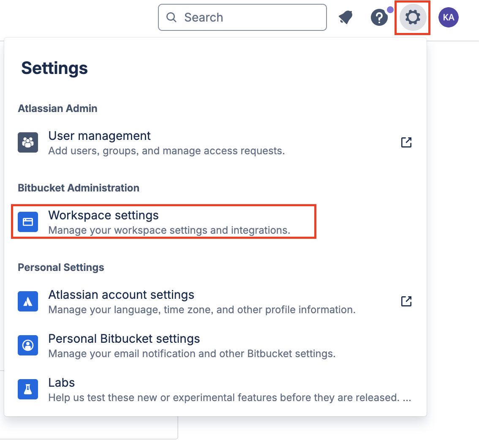Open the megaphone notifications icon

(x=346, y=17)
